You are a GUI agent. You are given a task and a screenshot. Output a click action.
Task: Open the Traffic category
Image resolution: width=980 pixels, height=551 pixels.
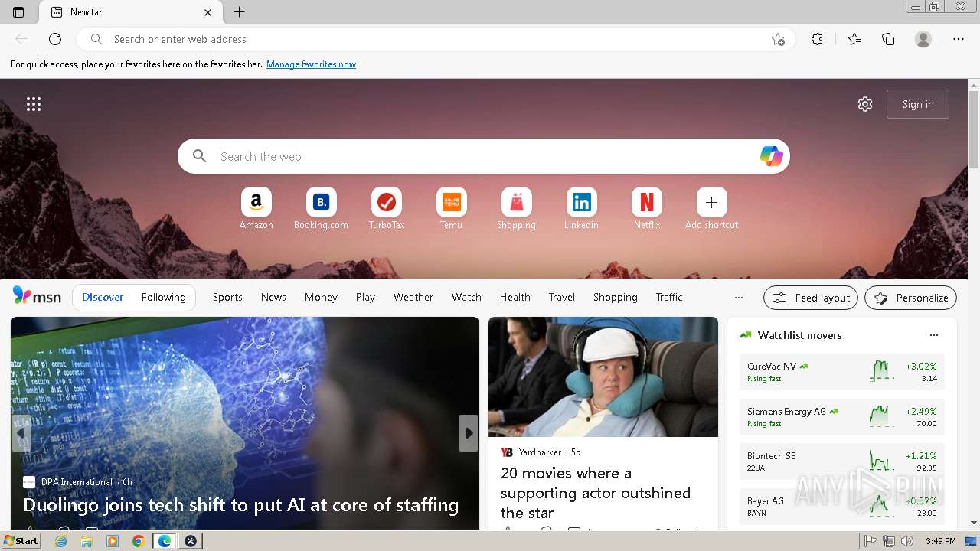(x=669, y=297)
